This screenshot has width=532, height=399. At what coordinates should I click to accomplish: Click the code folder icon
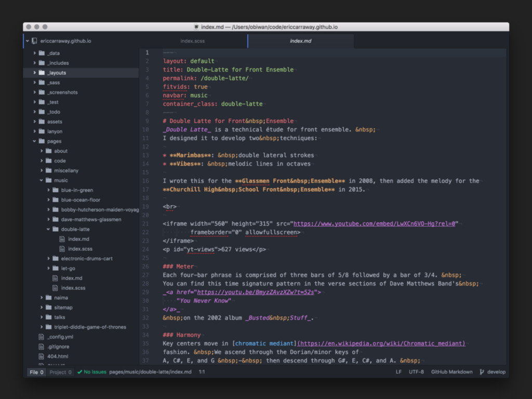pyautogui.click(x=48, y=161)
